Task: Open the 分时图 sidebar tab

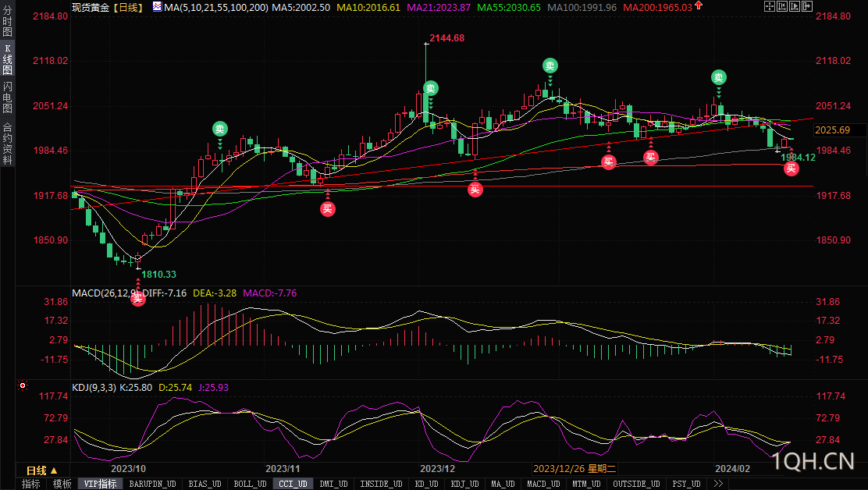Action: (7, 21)
